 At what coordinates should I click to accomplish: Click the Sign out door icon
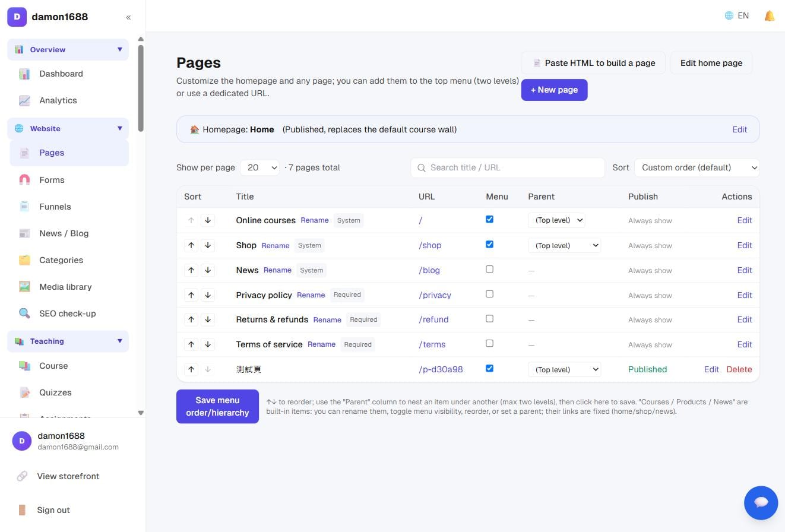[22, 510]
